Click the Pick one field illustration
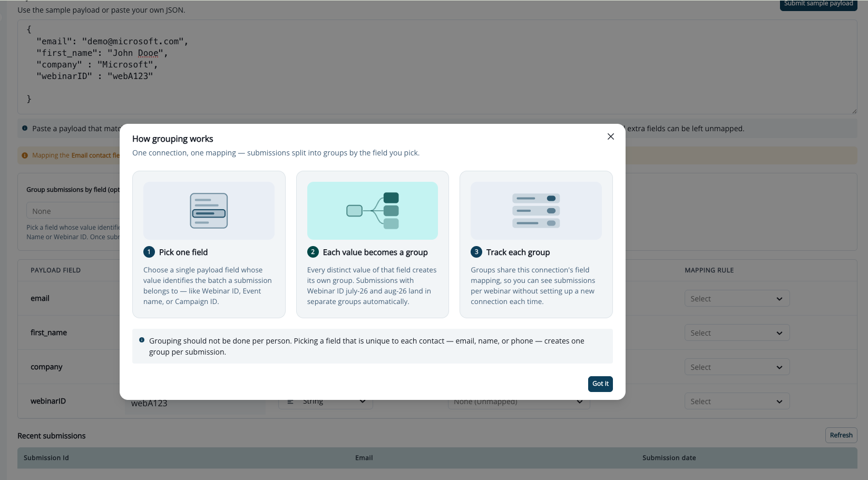 (209, 211)
